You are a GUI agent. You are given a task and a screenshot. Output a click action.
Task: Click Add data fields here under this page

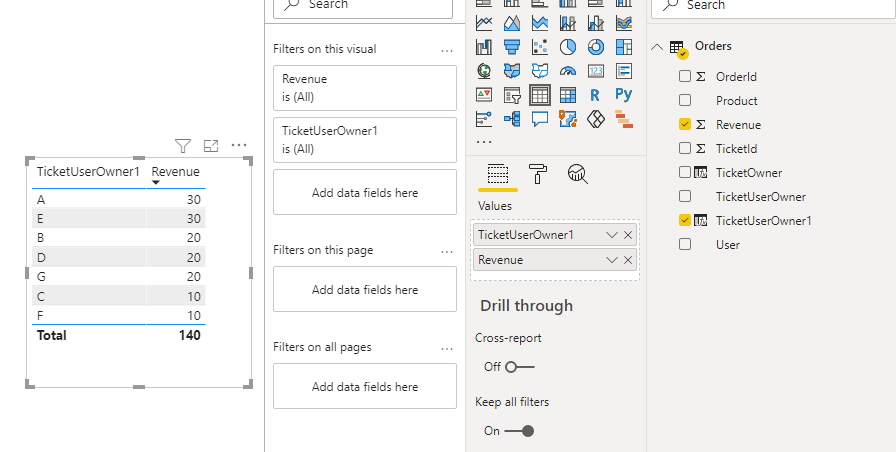click(365, 290)
